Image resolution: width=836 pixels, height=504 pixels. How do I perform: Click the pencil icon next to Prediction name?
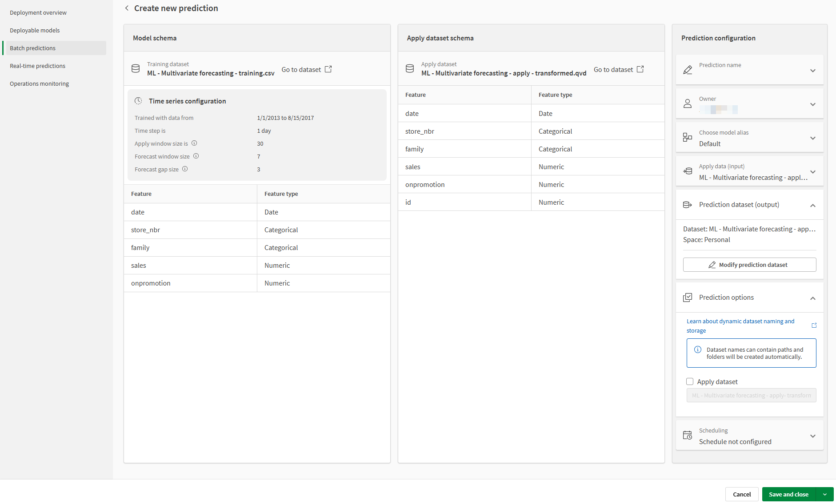(x=688, y=69)
